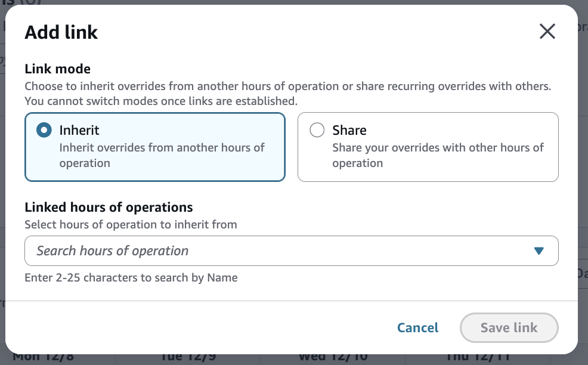Click Select hours of operation to inherit from text

coord(131,225)
